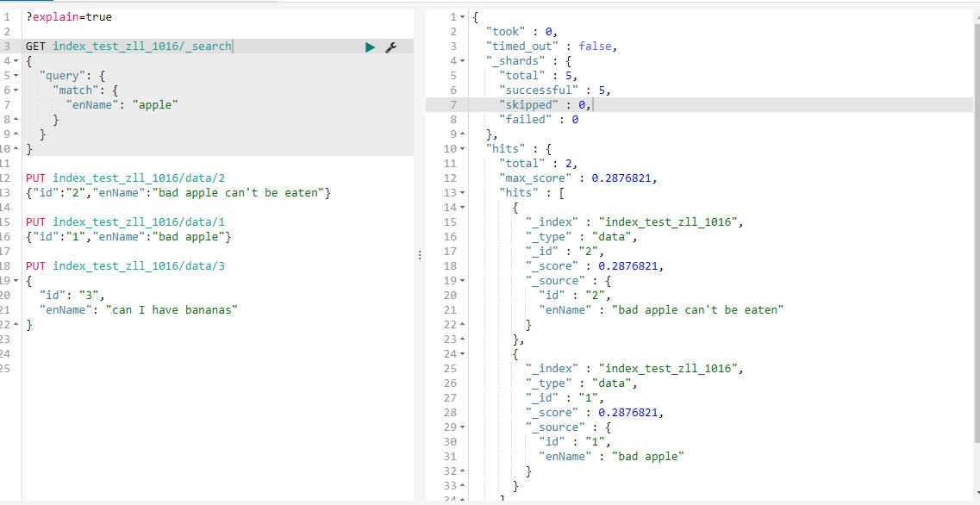Click the "id": "3" line in request editor
980x505 pixels.
coord(72,295)
